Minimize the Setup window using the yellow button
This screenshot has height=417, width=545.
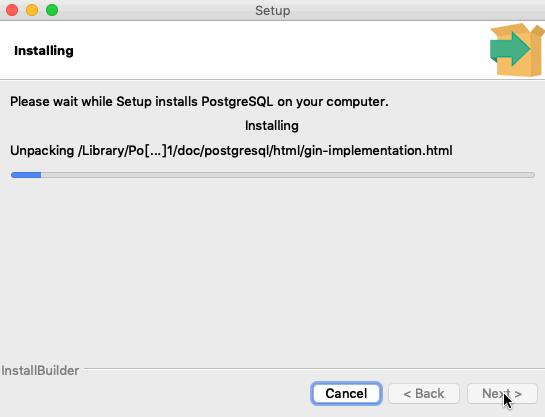click(x=32, y=10)
